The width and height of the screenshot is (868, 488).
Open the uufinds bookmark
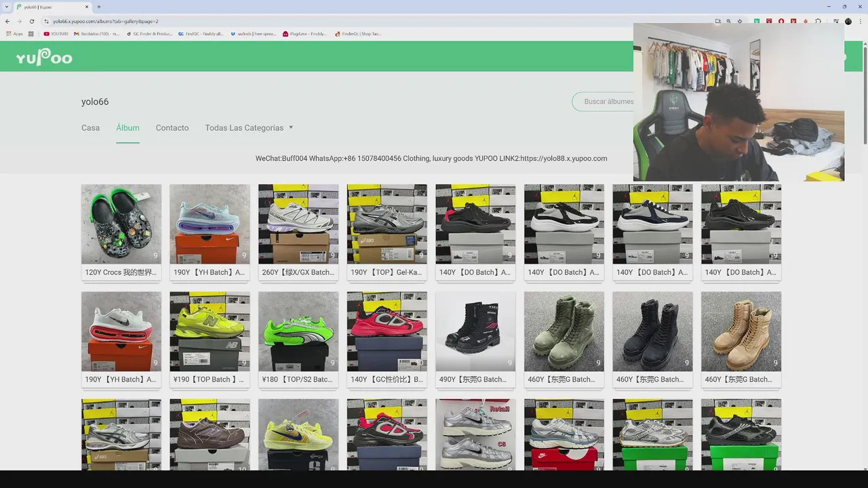tap(253, 33)
